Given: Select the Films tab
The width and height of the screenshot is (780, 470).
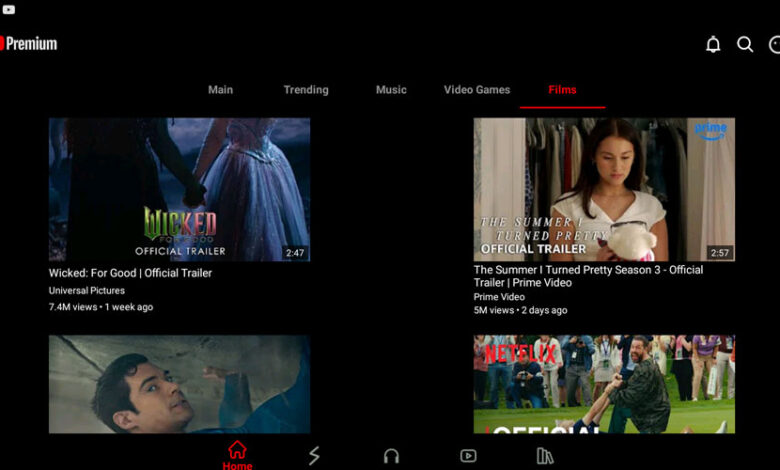Looking at the screenshot, I should [562, 90].
